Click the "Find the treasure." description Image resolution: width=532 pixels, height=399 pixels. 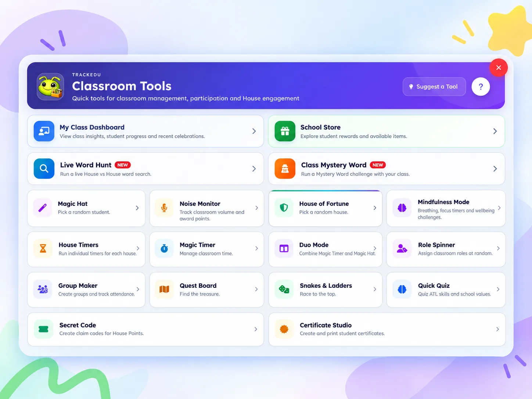pyautogui.click(x=199, y=294)
